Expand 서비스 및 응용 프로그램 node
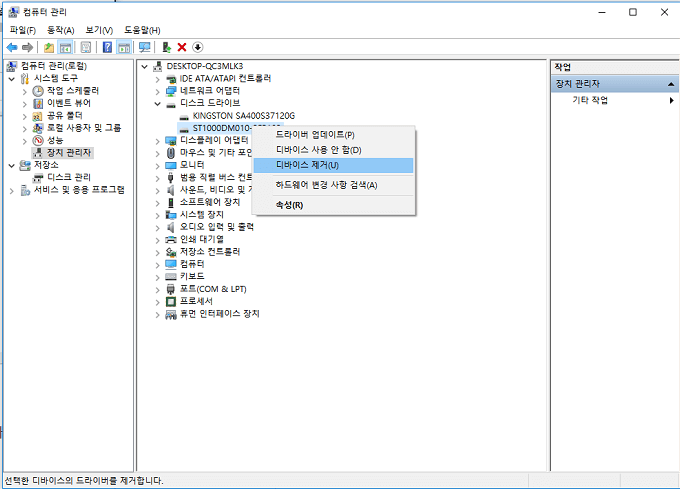 (14, 189)
